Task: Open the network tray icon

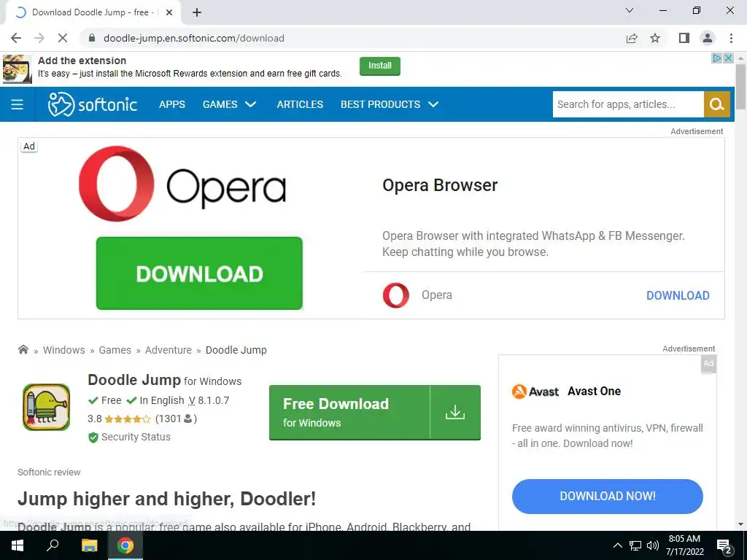Action: (x=635, y=545)
